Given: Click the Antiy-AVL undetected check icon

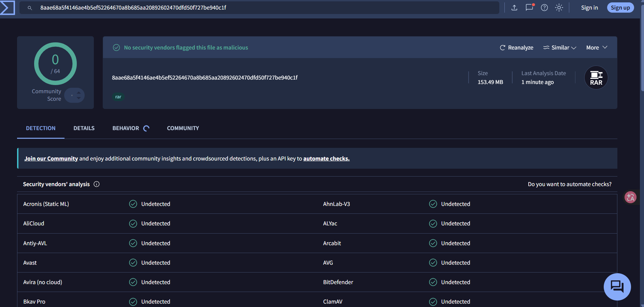Looking at the screenshot, I should click(x=133, y=243).
